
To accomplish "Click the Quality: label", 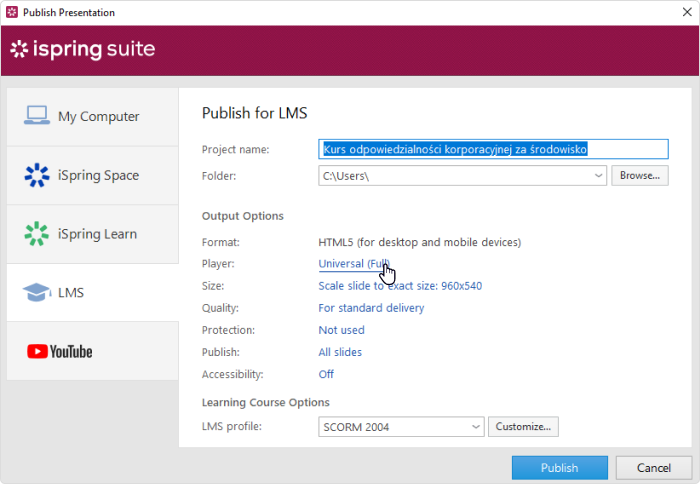I will tap(220, 308).
